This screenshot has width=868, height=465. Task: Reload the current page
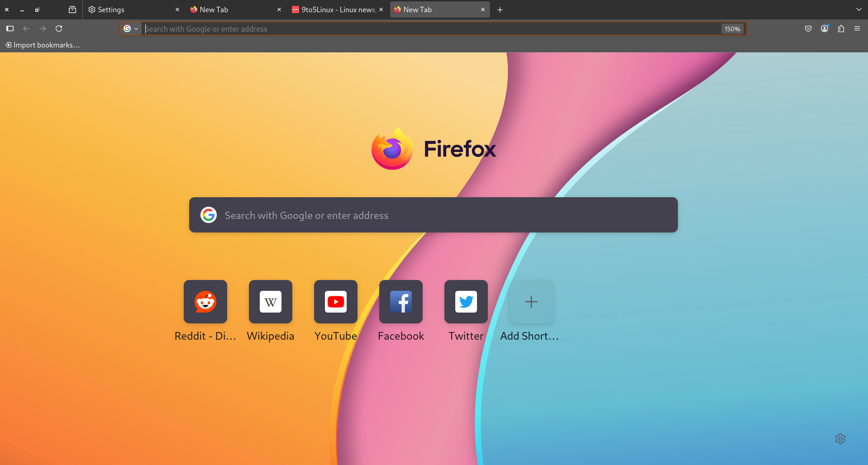point(59,28)
